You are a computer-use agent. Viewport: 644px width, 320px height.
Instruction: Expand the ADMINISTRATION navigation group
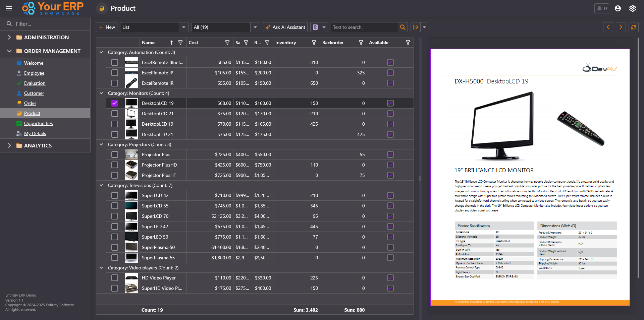[x=9, y=37]
